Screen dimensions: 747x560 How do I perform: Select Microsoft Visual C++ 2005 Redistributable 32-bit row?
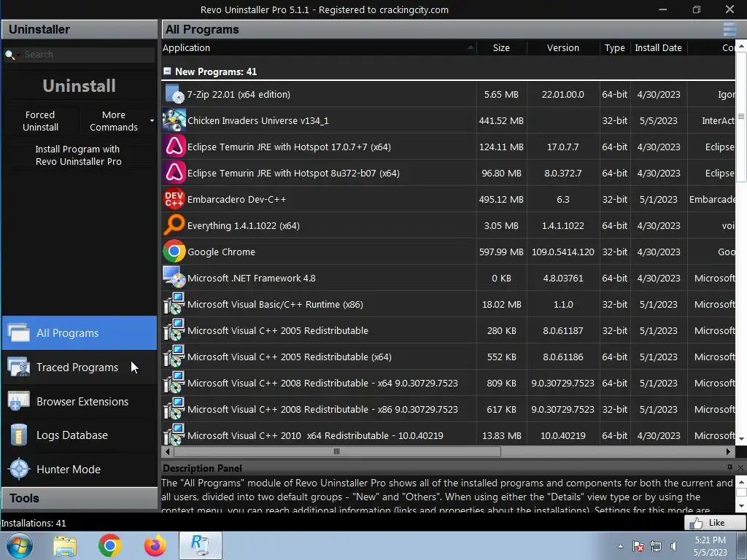(x=448, y=330)
